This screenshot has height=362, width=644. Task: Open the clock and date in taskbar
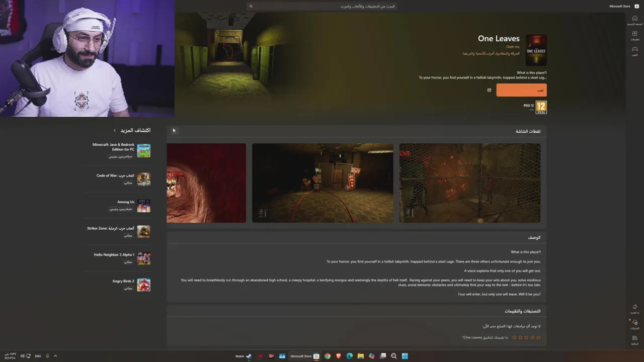coord(10,356)
